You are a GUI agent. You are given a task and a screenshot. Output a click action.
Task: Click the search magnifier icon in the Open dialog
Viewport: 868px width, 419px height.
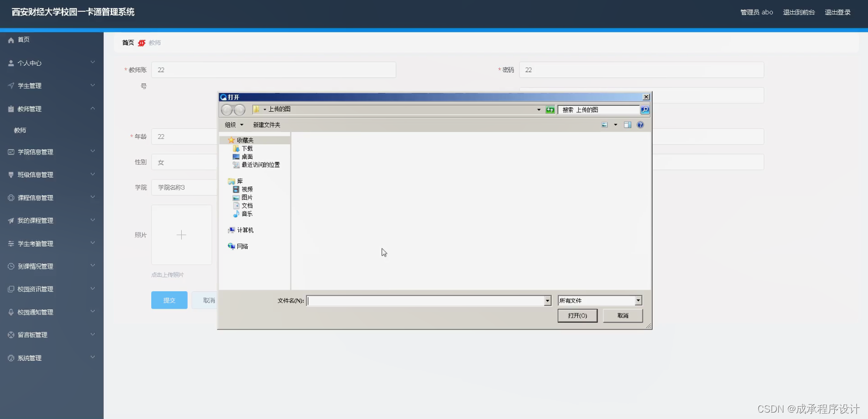645,110
